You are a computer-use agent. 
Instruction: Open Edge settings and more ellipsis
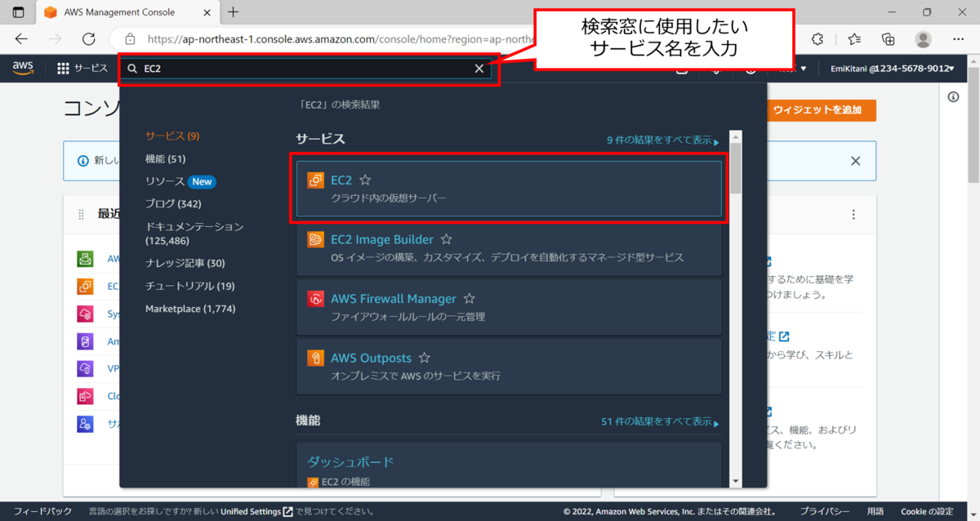[x=957, y=39]
